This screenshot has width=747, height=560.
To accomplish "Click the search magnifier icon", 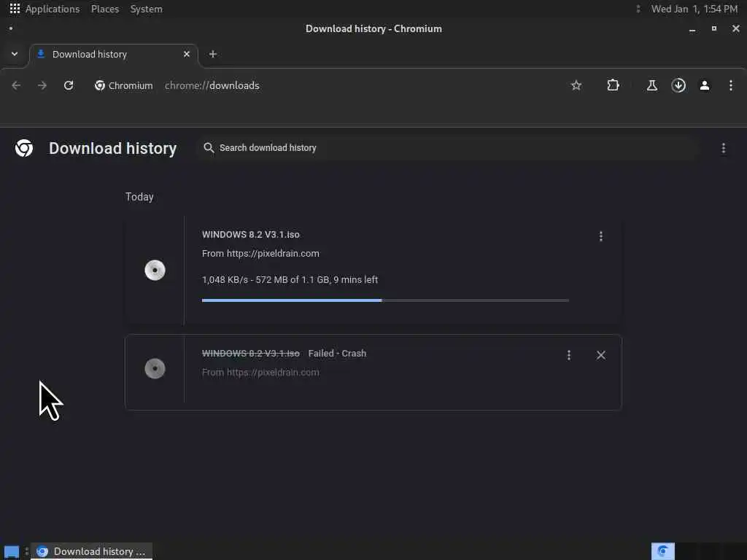I will coord(209,147).
